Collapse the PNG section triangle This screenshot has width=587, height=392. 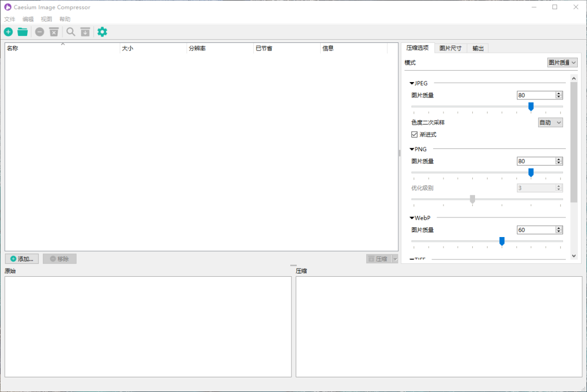[x=412, y=149]
